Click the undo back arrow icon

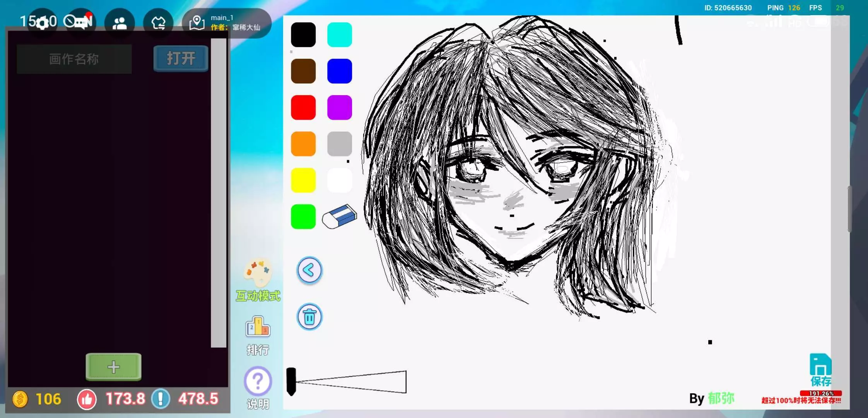(309, 270)
